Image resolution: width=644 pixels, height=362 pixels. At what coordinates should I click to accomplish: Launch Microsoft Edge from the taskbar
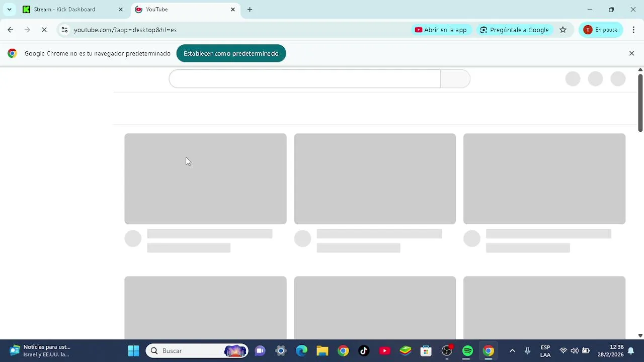click(301, 351)
